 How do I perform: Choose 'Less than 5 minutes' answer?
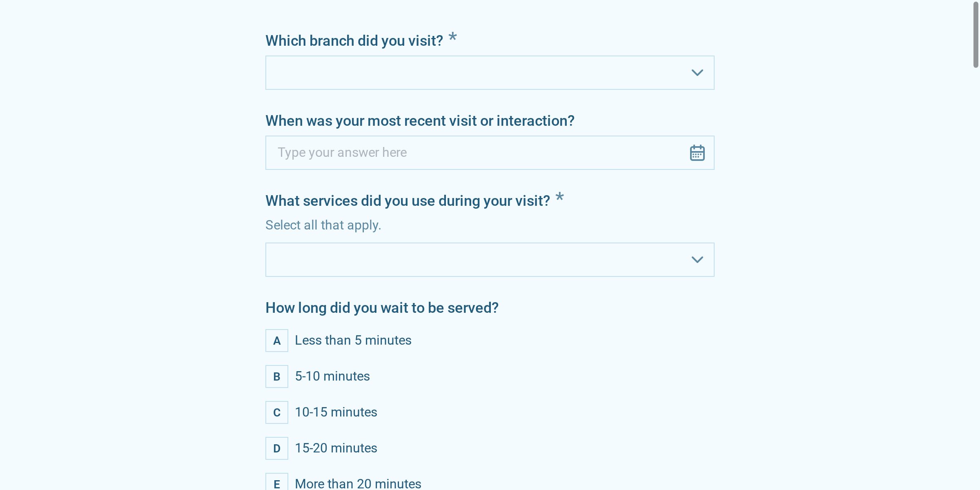[x=353, y=340]
